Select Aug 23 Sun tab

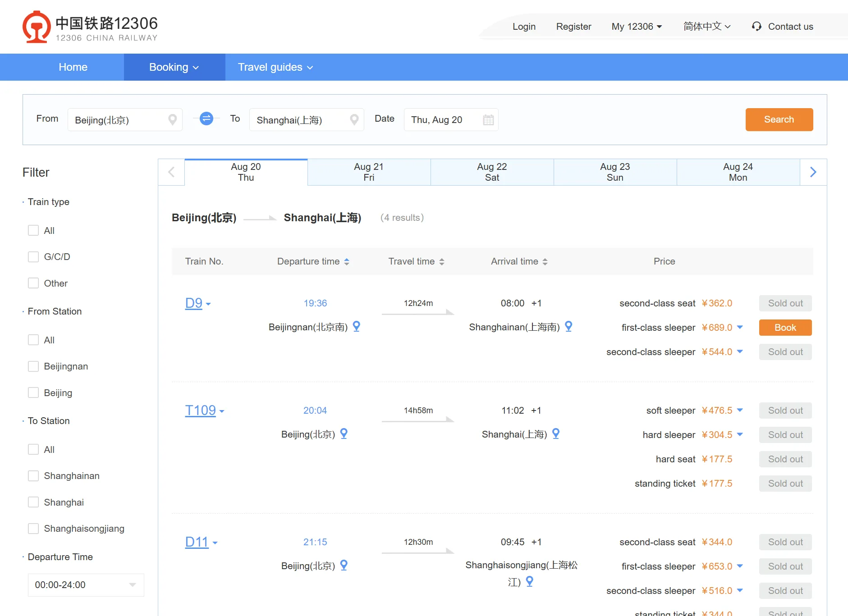[x=615, y=172]
